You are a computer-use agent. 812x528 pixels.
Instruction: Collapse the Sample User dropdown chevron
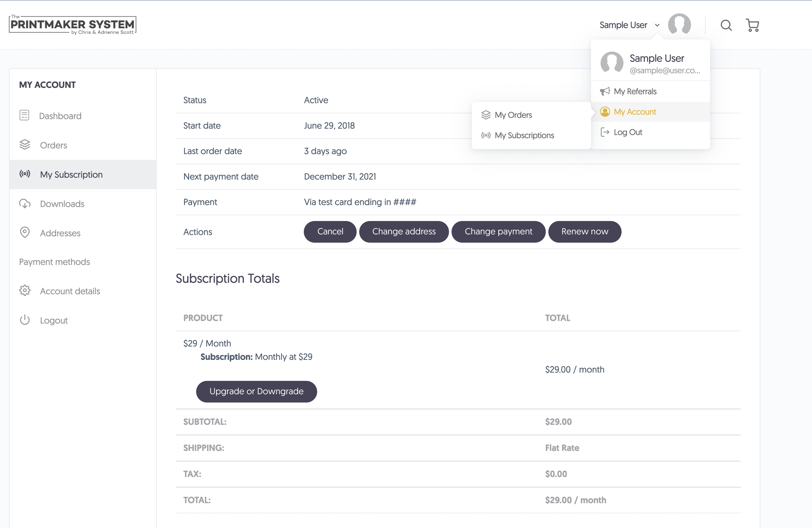[x=657, y=25]
